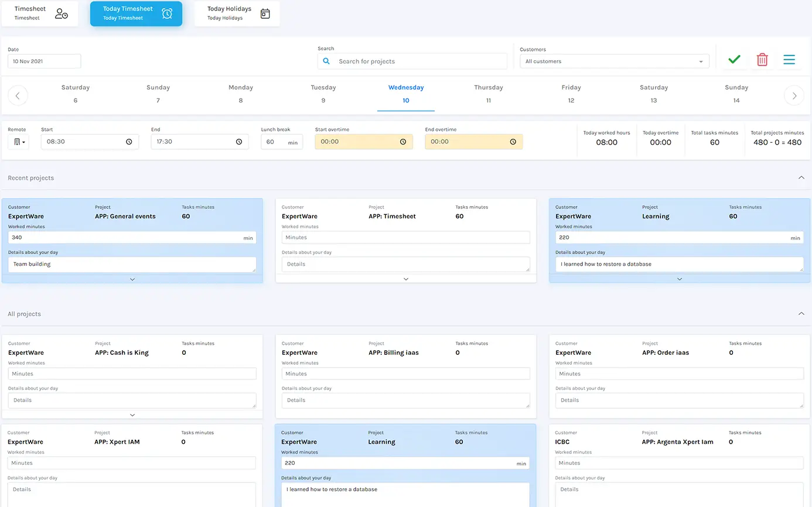Open the Today Holidays tab

pyautogui.click(x=237, y=13)
